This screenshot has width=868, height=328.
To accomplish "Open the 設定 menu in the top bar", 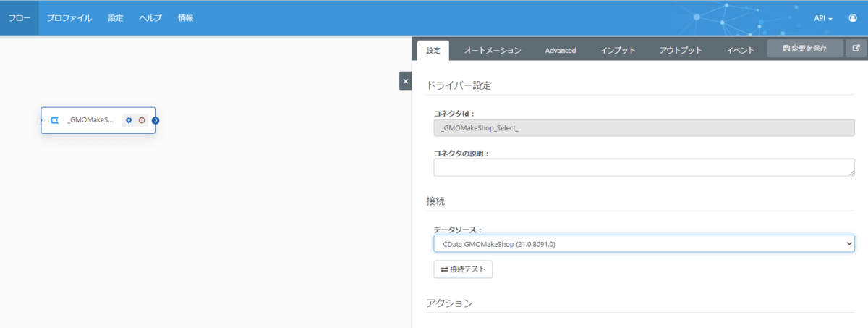I will (116, 18).
